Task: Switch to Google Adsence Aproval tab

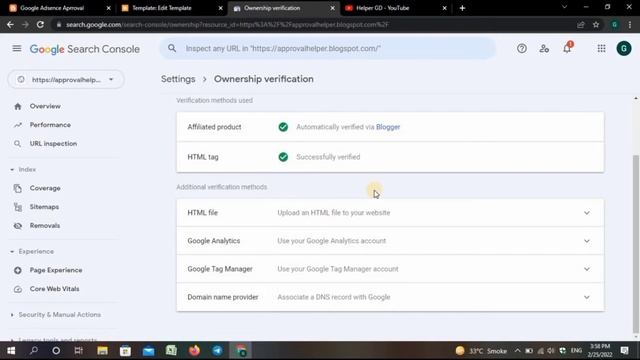Action: (52, 8)
